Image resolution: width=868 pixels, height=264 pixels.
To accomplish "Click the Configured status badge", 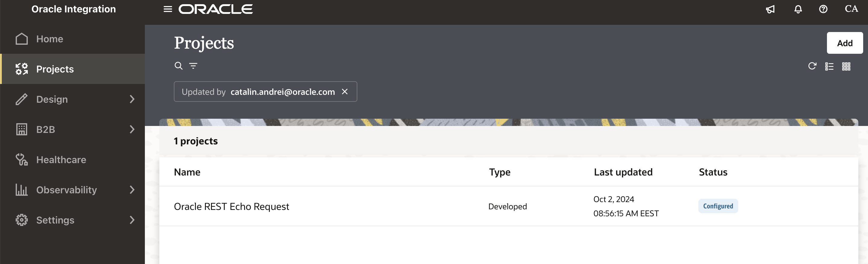I will 718,206.
